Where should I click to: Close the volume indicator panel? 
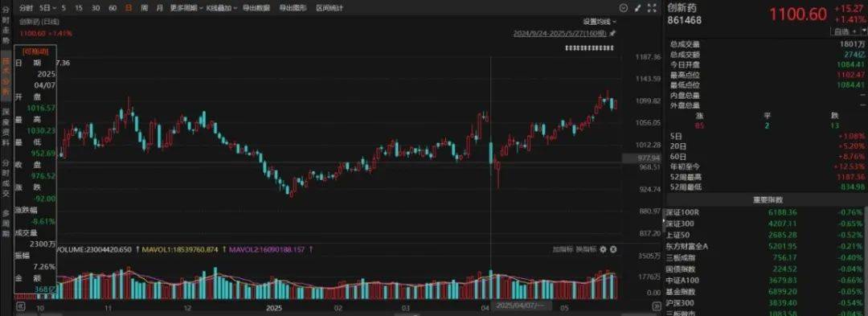[613, 249]
